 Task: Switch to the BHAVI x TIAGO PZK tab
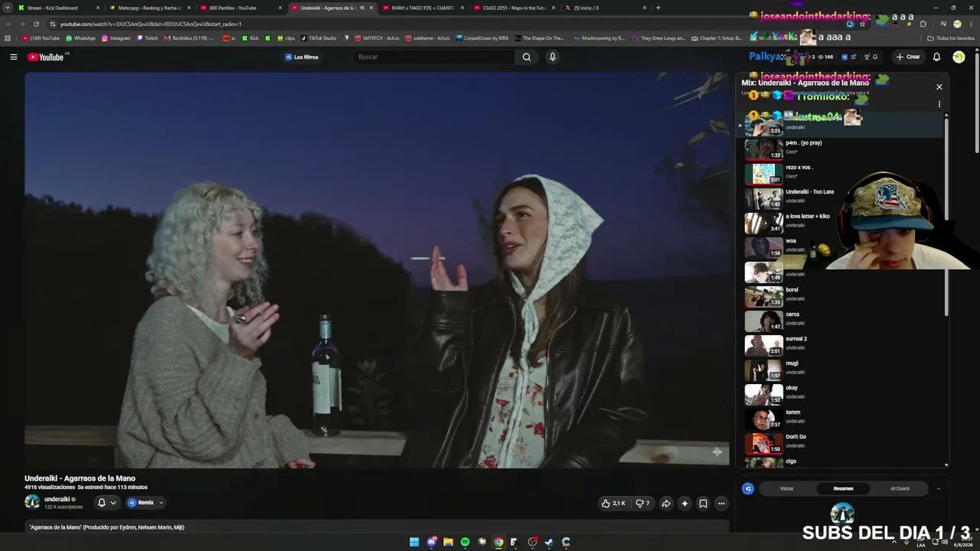423,8
